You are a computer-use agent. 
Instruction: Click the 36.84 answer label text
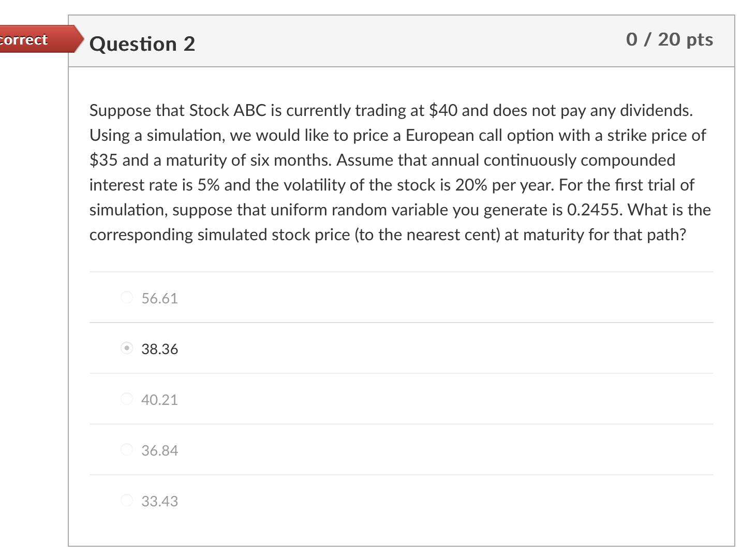(x=159, y=451)
